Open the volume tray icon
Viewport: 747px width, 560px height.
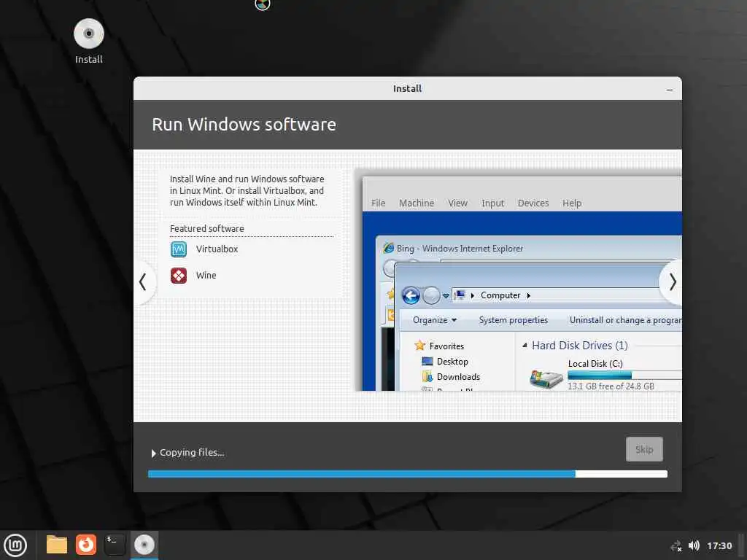(694, 545)
